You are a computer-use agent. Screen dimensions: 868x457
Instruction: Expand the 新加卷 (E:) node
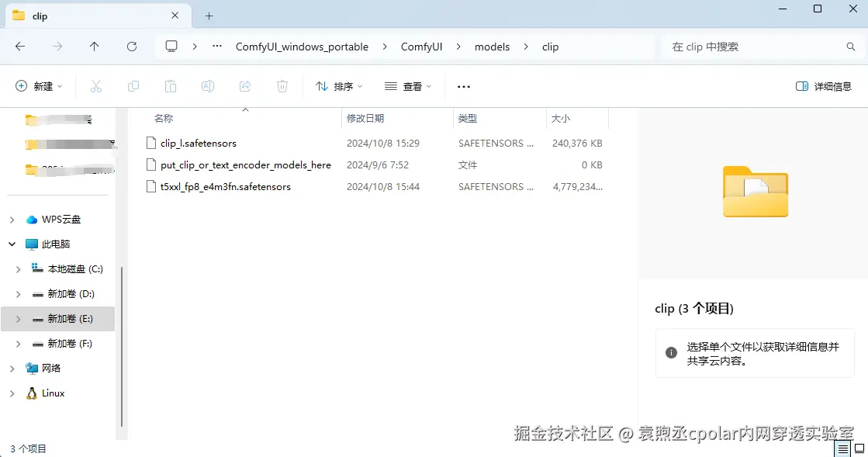(x=19, y=319)
